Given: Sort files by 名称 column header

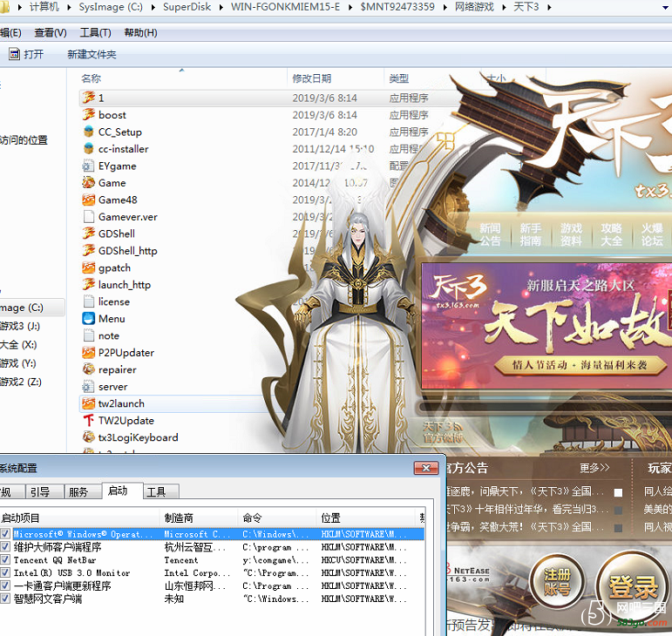Looking at the screenshot, I should [x=91, y=78].
